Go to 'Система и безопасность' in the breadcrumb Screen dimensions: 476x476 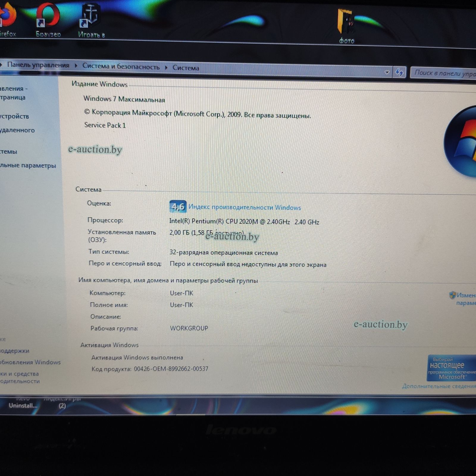(x=121, y=67)
